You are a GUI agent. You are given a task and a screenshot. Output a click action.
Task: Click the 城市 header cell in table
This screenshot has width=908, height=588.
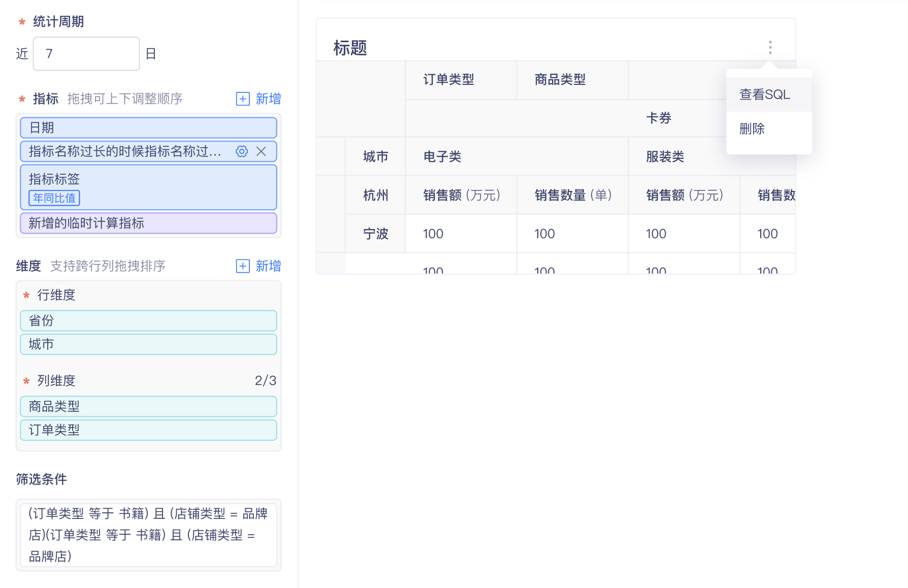(x=375, y=156)
